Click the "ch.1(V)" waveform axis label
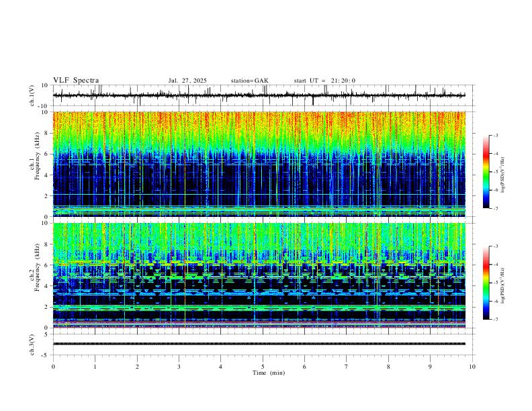The image size is (532, 411). pos(32,95)
